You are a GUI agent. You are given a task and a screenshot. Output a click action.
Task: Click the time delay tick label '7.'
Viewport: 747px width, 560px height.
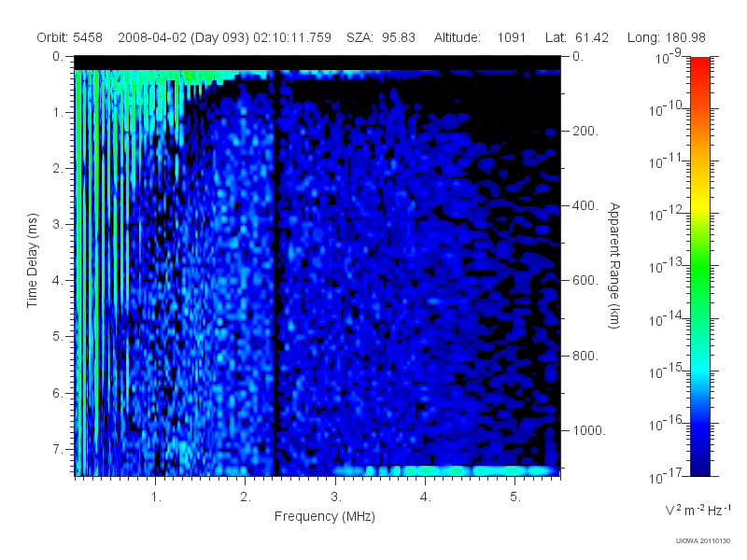click(58, 449)
